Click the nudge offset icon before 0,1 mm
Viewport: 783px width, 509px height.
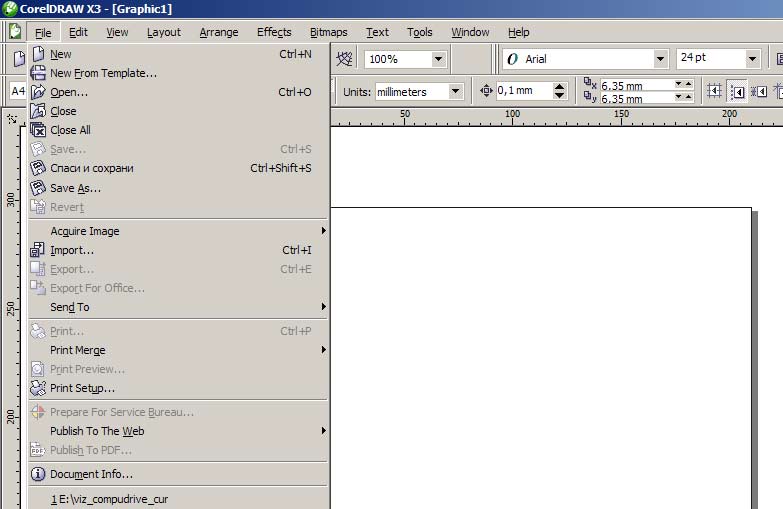click(x=486, y=90)
